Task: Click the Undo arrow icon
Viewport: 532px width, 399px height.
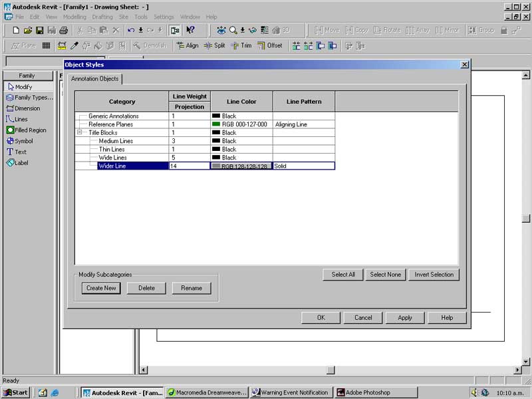Action: click(x=131, y=30)
